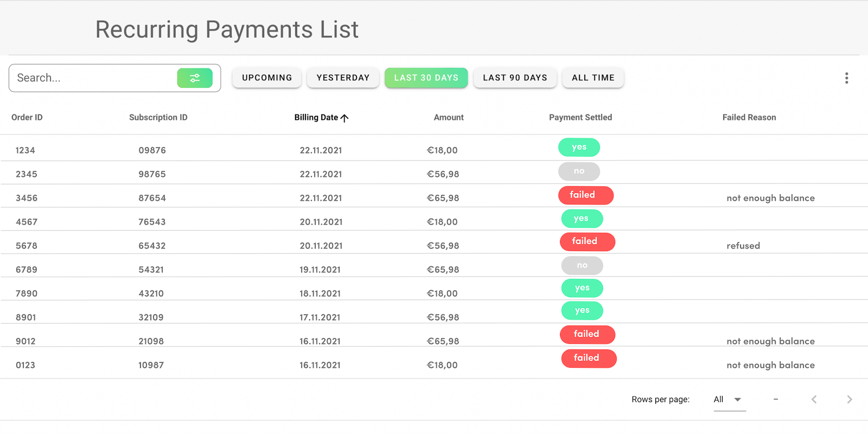Select order ID 6789 cell
868x434 pixels.
tap(27, 270)
